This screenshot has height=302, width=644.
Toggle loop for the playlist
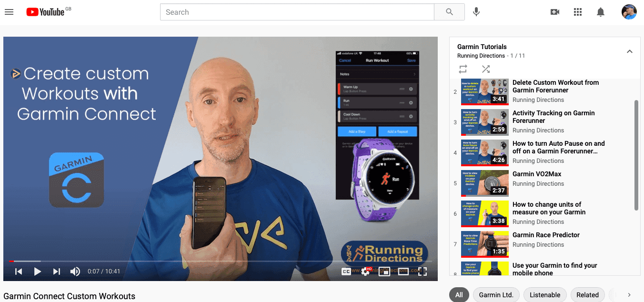coord(463,69)
